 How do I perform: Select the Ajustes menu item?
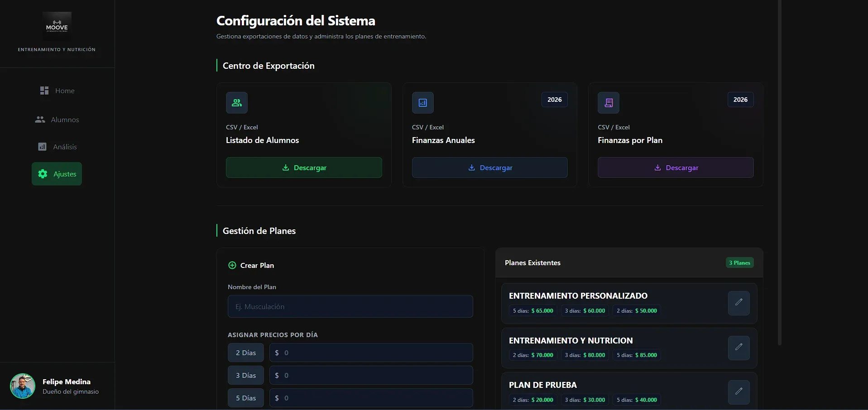coord(57,174)
